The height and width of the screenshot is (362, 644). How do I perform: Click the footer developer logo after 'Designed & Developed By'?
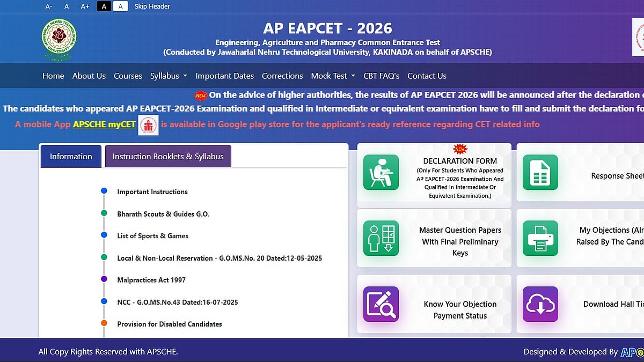tap(632, 352)
